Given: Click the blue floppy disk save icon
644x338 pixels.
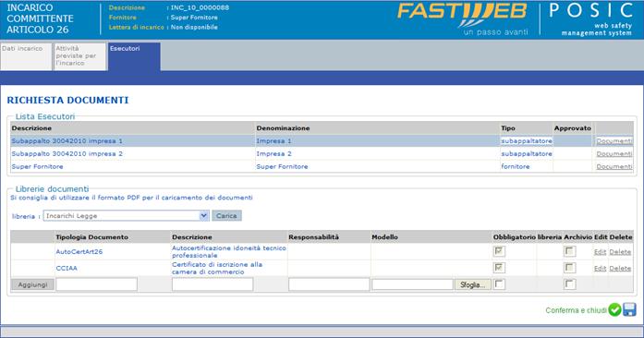Looking at the screenshot, I should pos(629,309).
